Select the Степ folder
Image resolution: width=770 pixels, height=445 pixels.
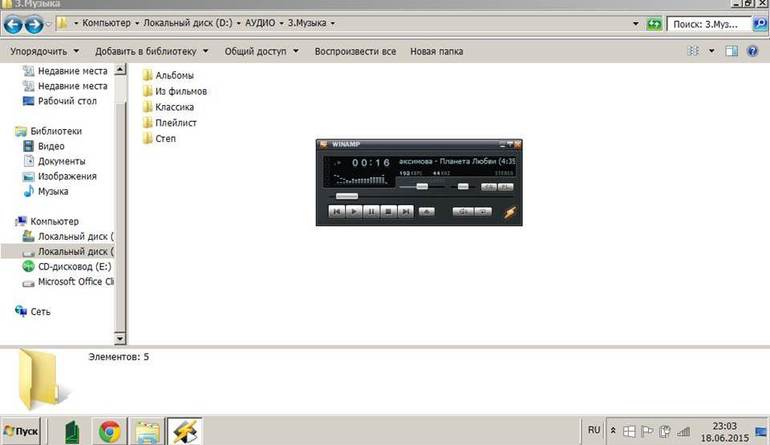click(x=160, y=138)
